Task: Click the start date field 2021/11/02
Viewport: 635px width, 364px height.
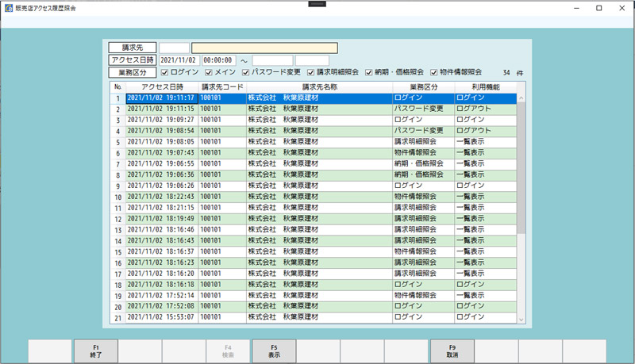Action: click(x=179, y=60)
